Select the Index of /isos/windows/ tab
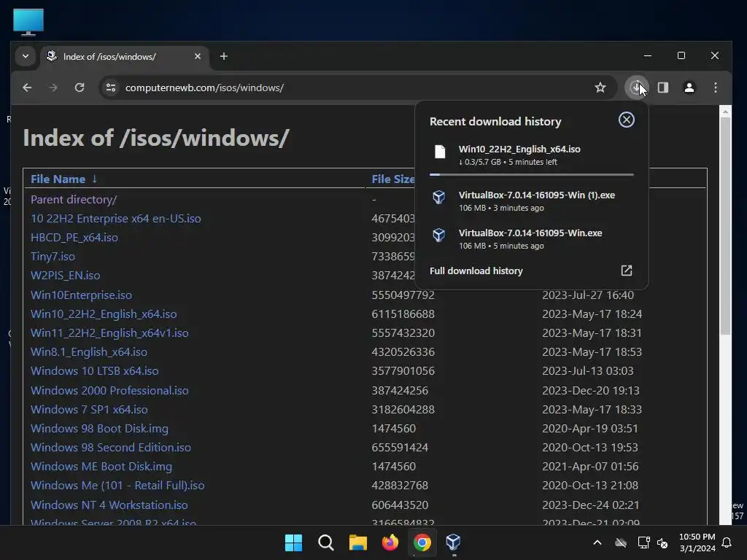This screenshot has width=747, height=560. point(125,57)
